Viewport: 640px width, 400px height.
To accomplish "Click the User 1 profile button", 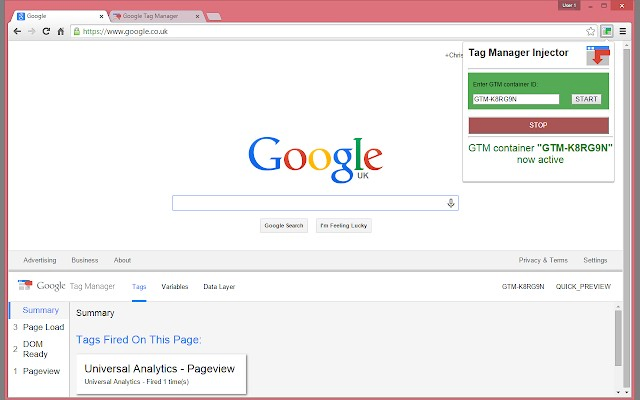I will [x=569, y=5].
